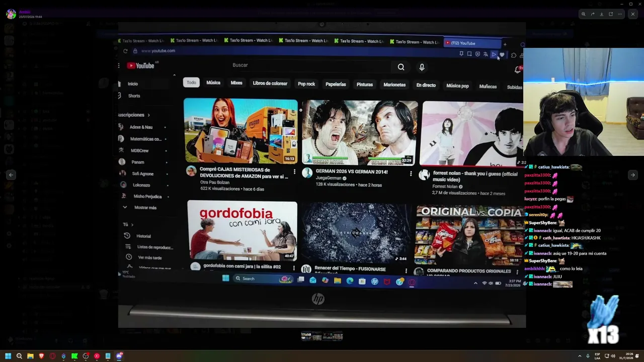Open three-dot menu for the German 2026 video
This screenshot has width=644, height=362.
pos(411,174)
